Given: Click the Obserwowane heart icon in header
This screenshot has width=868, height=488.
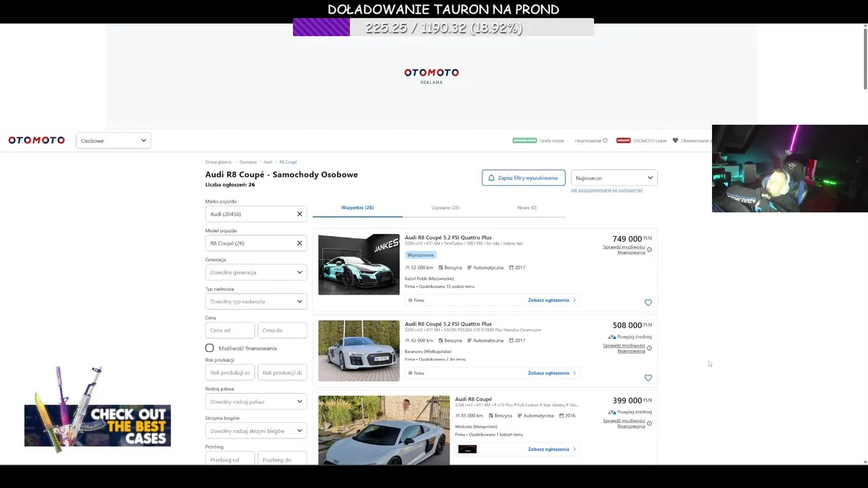Looking at the screenshot, I should (675, 141).
